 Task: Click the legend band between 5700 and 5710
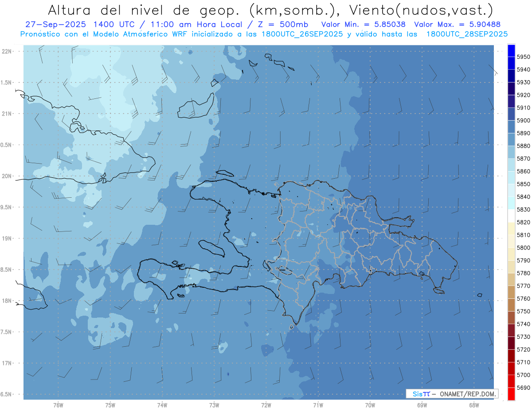click(x=511, y=368)
